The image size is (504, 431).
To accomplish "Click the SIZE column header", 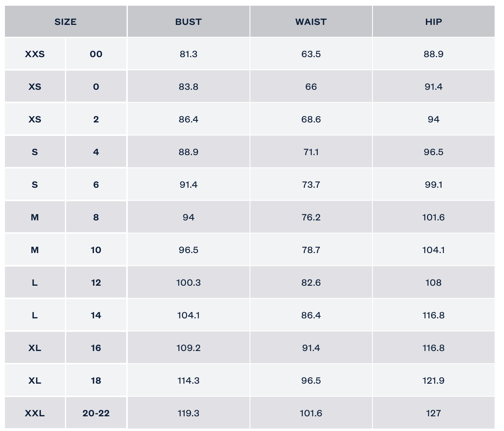I will pyautogui.click(x=65, y=22).
